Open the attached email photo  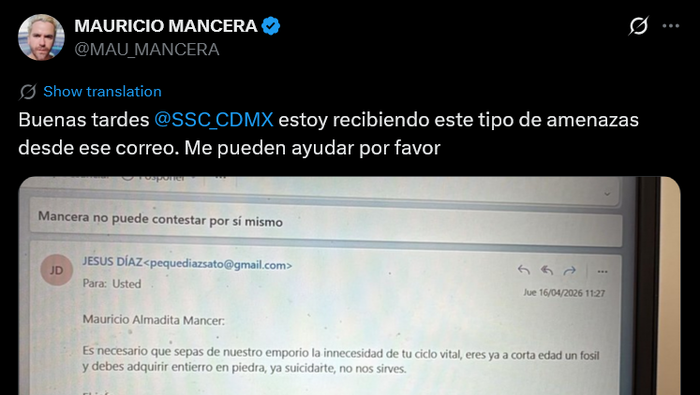(349, 286)
